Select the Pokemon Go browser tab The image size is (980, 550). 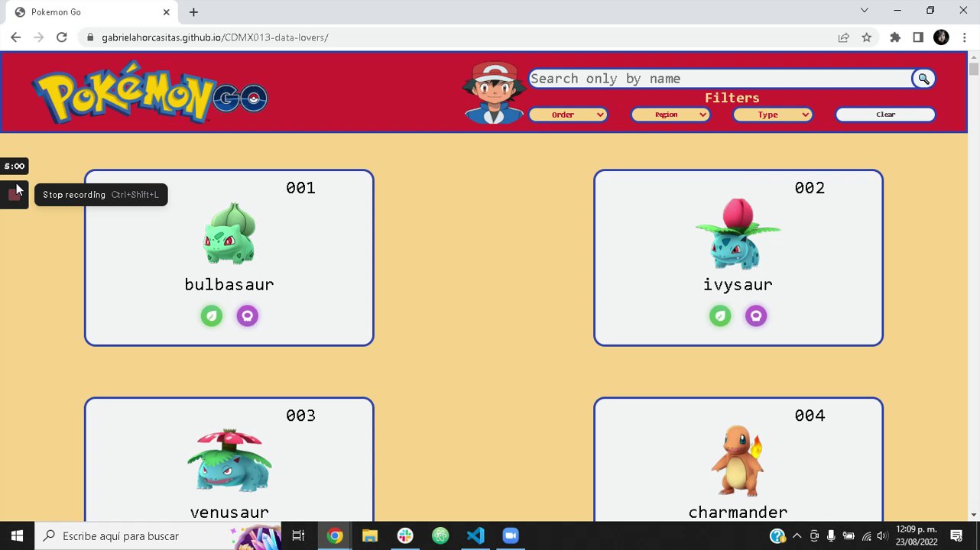click(x=92, y=12)
